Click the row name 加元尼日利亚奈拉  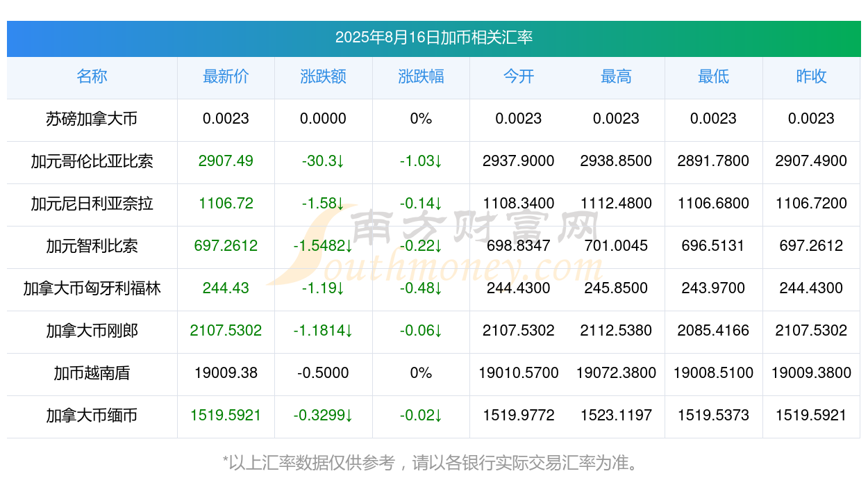coord(92,204)
